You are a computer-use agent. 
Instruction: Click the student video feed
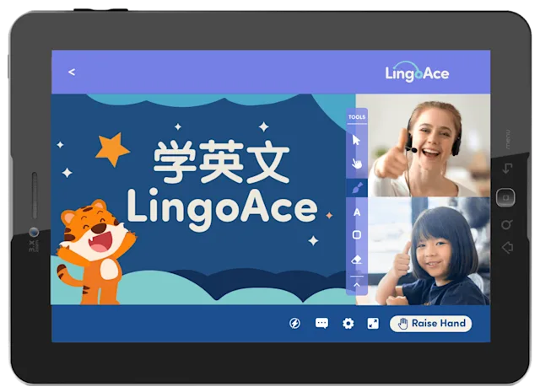coord(429,251)
